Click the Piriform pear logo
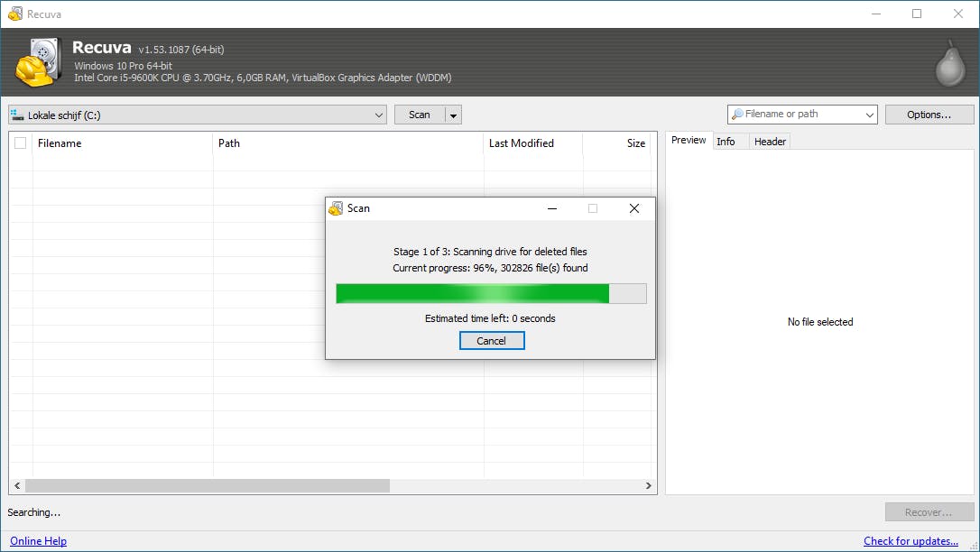 950,64
